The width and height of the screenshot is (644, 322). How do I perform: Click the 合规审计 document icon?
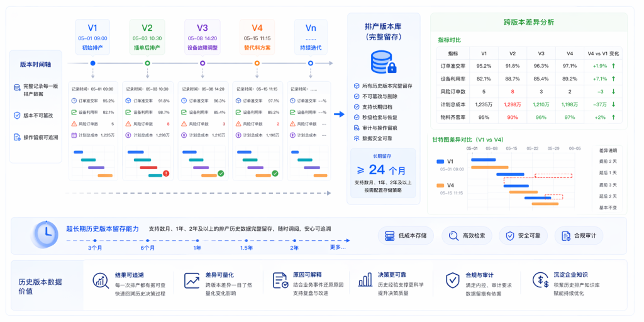tap(566, 236)
